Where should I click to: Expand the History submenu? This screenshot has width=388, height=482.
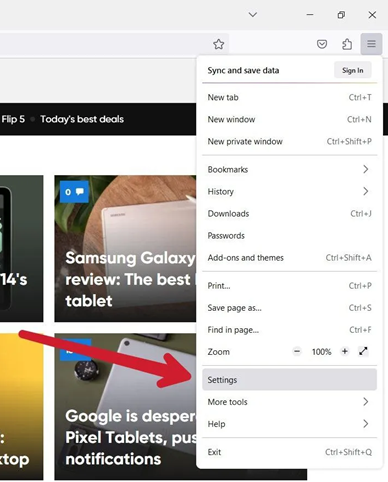(289, 191)
